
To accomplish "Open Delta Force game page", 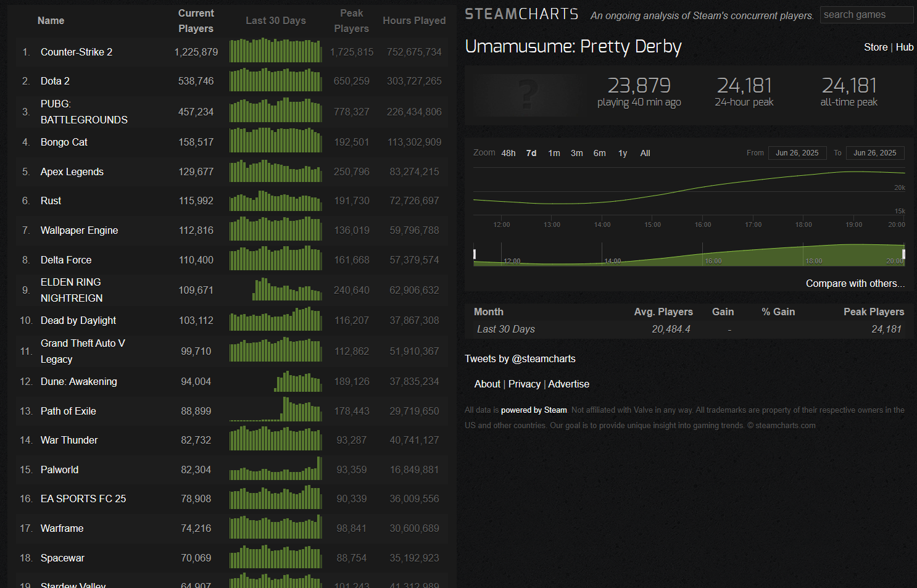I will [66, 260].
